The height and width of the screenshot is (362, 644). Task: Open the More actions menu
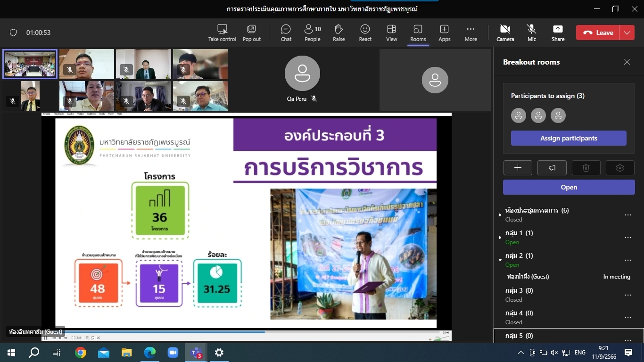coord(471,33)
